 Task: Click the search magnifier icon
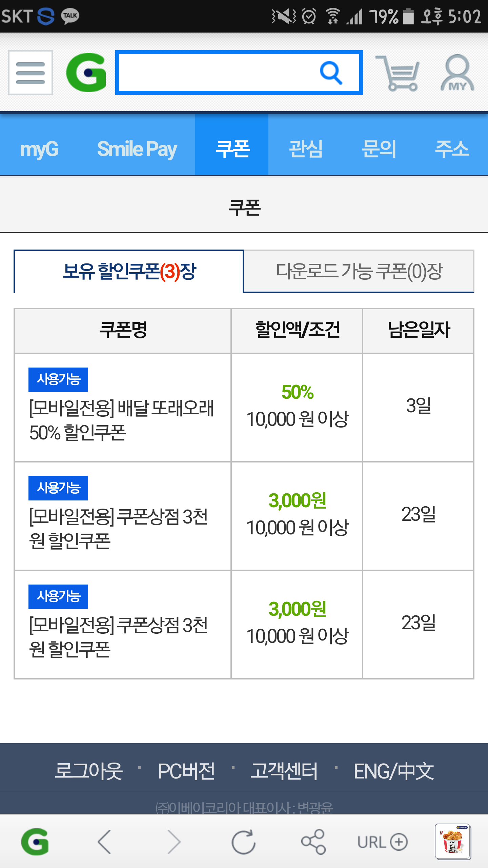(330, 73)
